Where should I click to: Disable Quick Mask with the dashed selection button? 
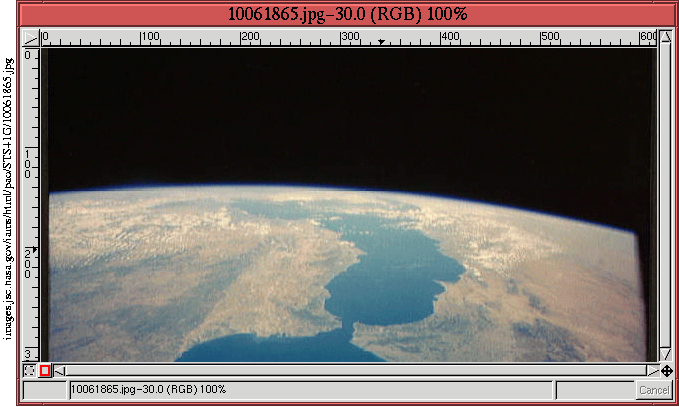[x=29, y=371]
